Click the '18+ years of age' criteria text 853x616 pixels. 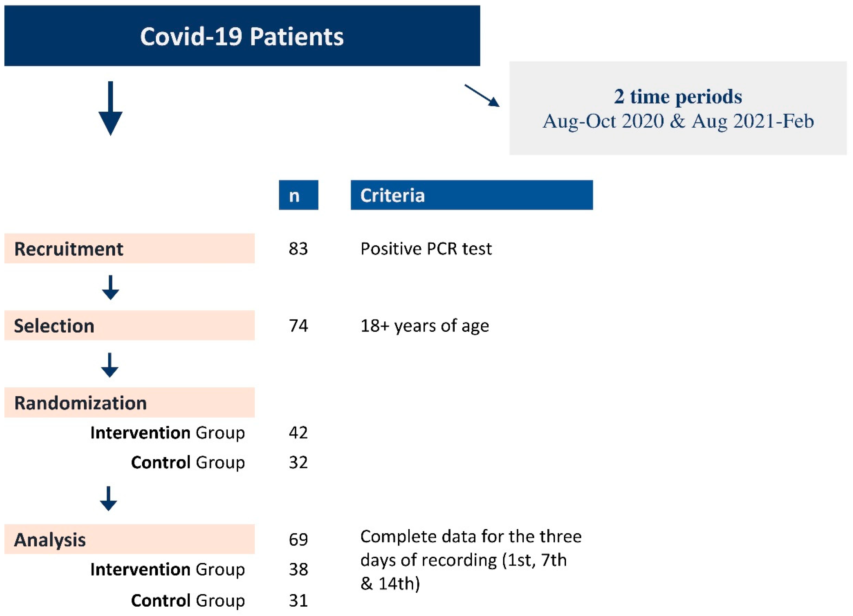coord(425,325)
